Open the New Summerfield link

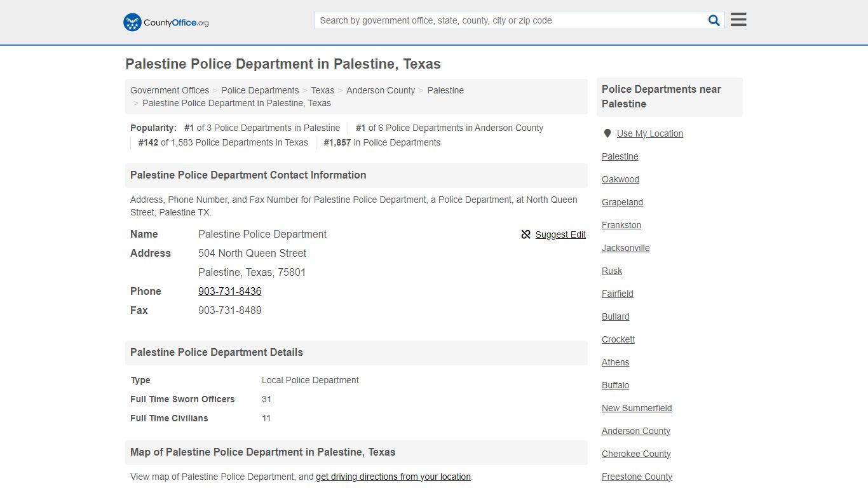coord(637,408)
